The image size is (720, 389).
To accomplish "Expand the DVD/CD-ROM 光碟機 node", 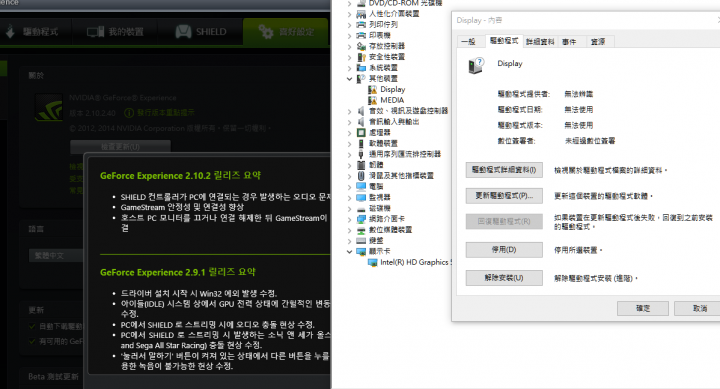I will coord(349,3).
